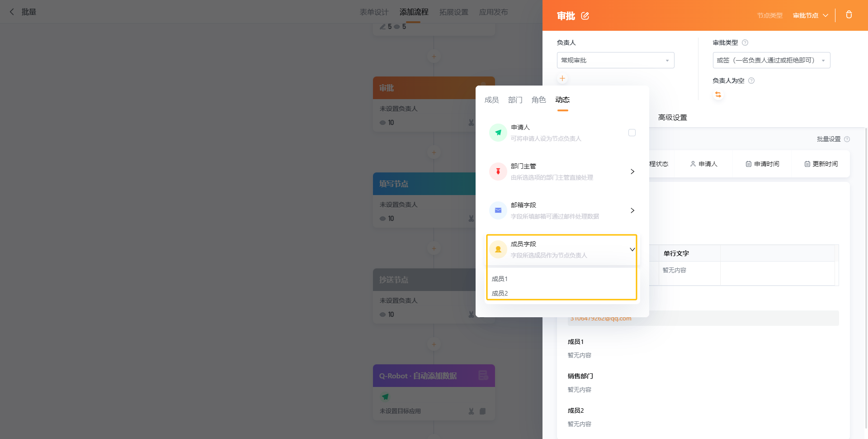Open the help icon beside 批量设置
This screenshot has width=868, height=439.
coord(847,139)
